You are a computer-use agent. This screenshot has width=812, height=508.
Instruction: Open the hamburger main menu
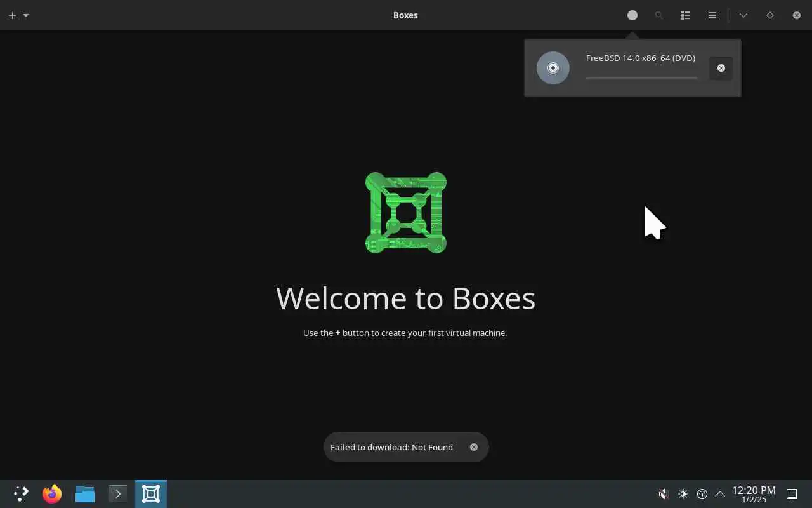(x=712, y=15)
